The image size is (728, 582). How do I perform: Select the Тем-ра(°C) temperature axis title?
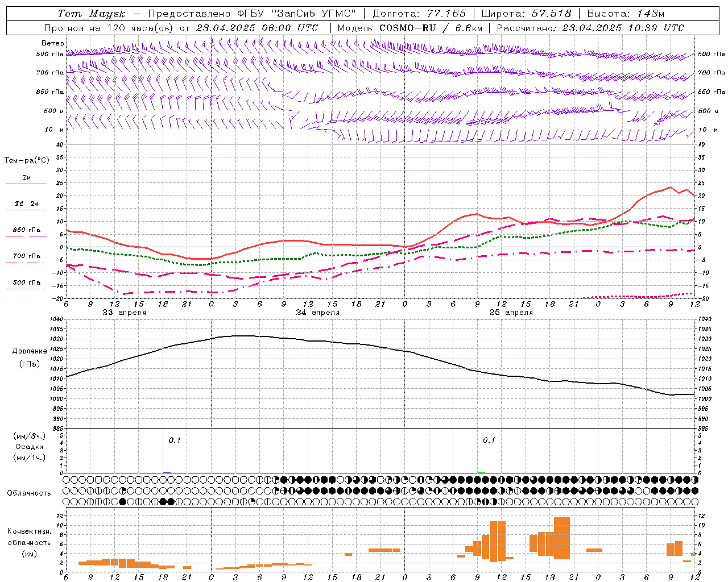pyautogui.click(x=27, y=161)
